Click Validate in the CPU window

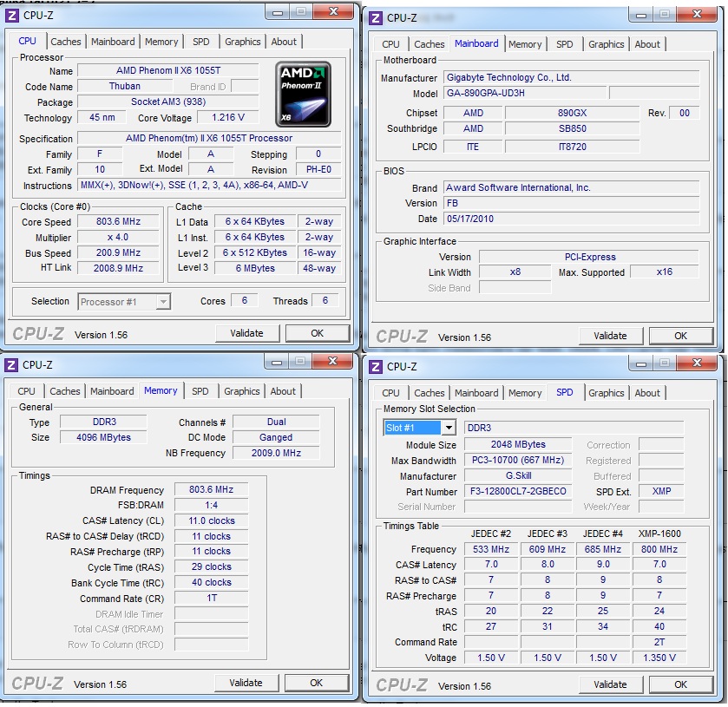(x=247, y=333)
